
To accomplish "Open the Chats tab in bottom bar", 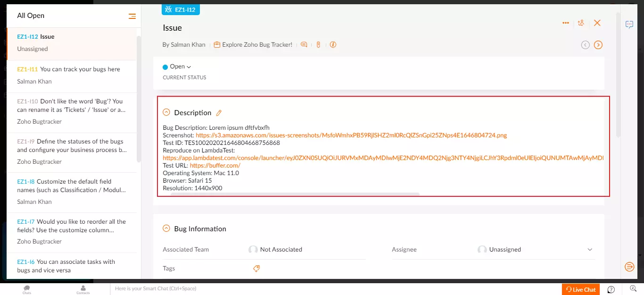I will click(27, 289).
